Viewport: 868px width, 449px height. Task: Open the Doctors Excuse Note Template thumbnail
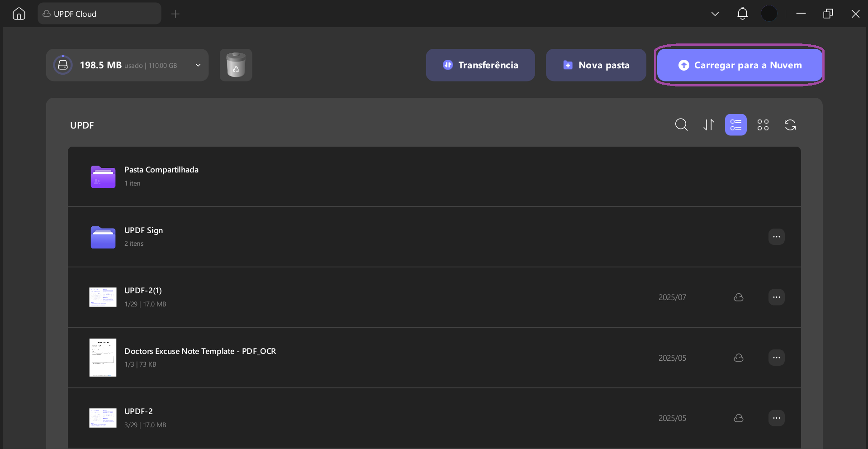coord(103,358)
